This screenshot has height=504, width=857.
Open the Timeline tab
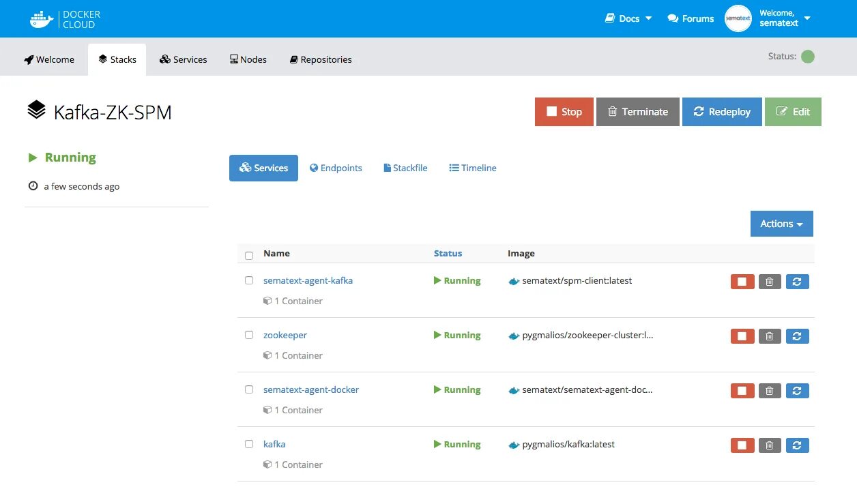click(x=473, y=168)
